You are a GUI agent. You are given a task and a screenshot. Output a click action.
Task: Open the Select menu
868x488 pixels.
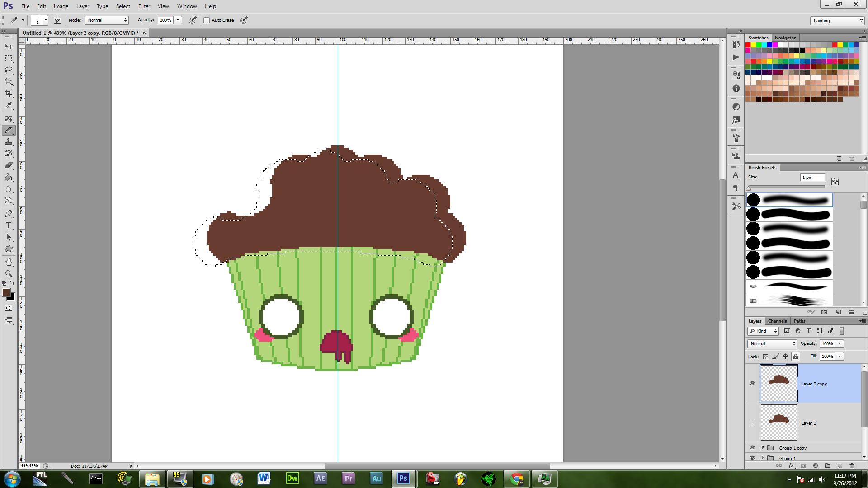[123, 6]
